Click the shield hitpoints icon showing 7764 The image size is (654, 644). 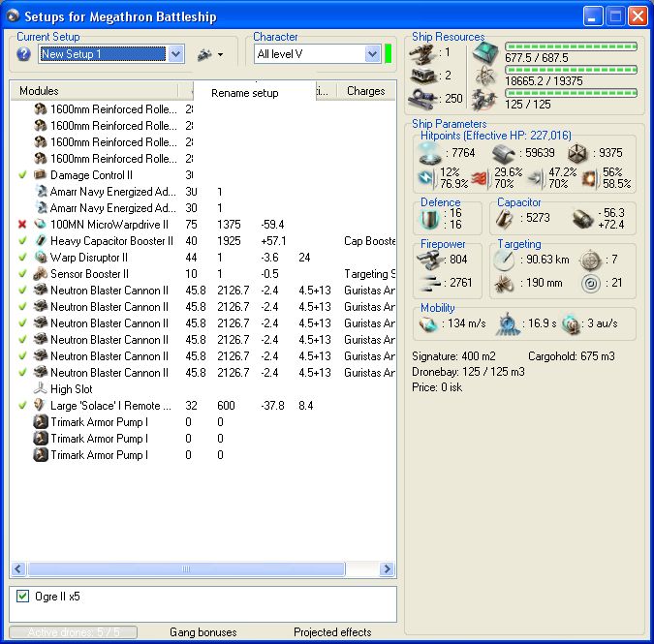coord(430,153)
